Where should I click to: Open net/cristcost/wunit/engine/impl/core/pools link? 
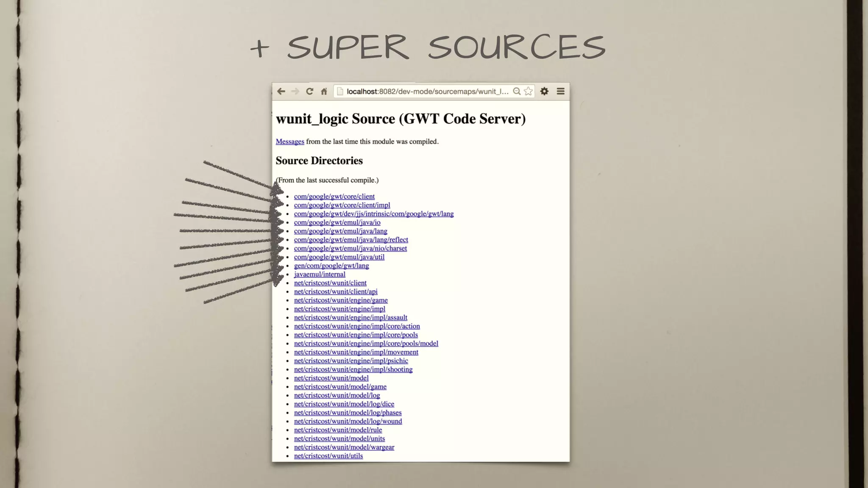point(356,335)
